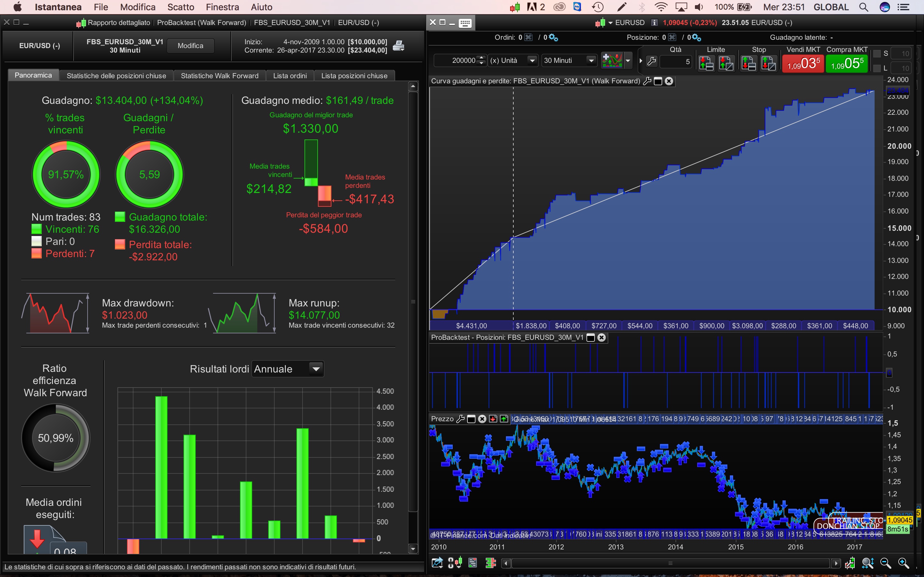This screenshot has width=924, height=577.
Task: Open profit curve settings wrench icon
Action: [647, 81]
